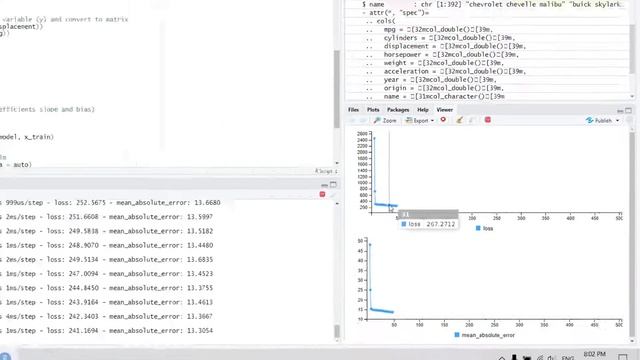This screenshot has width=640, height=360.
Task: Open the Publish dropdown arrow
Action: tap(618, 120)
